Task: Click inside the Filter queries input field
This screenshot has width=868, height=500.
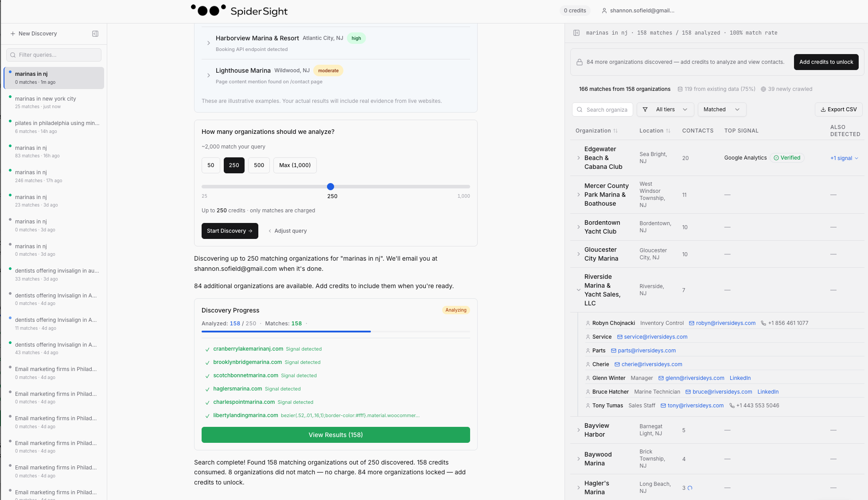Action: (53, 55)
